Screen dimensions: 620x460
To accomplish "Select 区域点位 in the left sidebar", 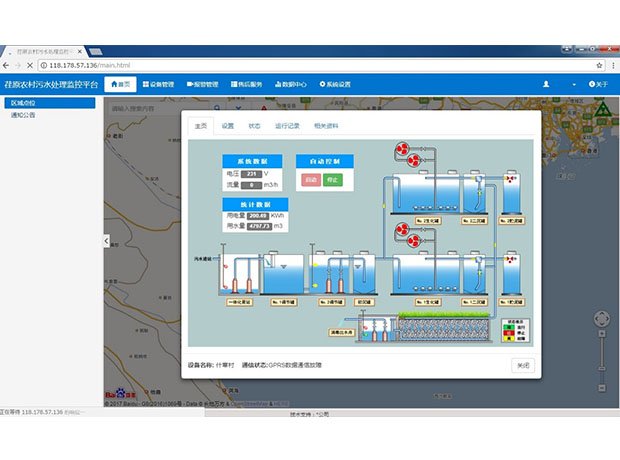I will pyautogui.click(x=50, y=103).
